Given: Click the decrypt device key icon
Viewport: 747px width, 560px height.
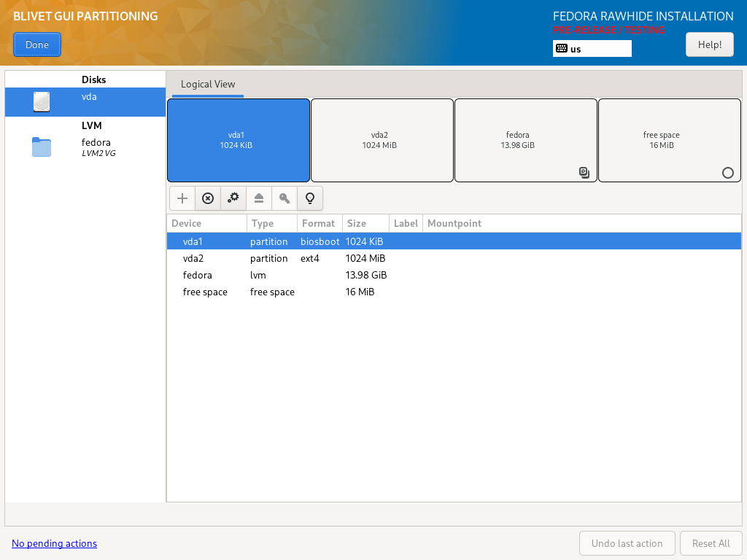Looking at the screenshot, I should pyautogui.click(x=285, y=198).
